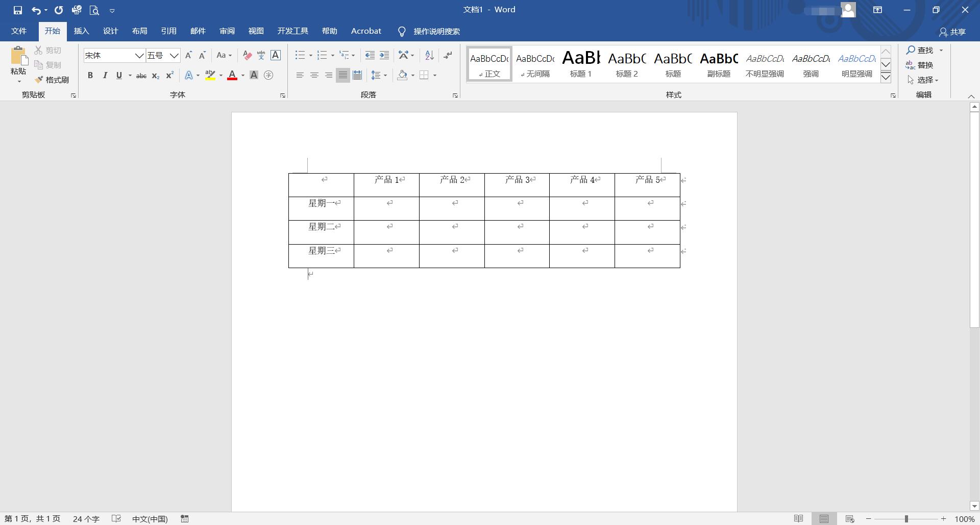Apply the yellow text highlight color
This screenshot has width=980, height=525.
[210, 76]
